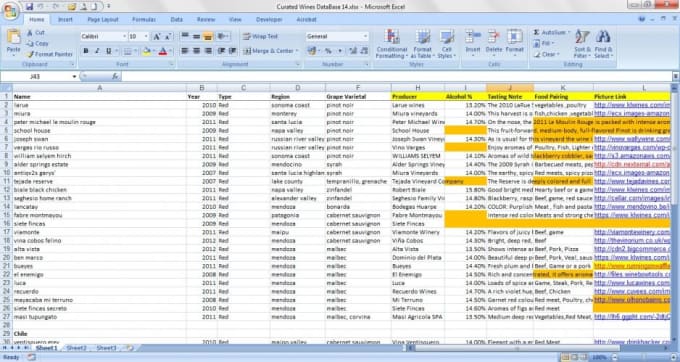Click the fill color paint bucket swatch

pyautogui.click(x=146, y=51)
